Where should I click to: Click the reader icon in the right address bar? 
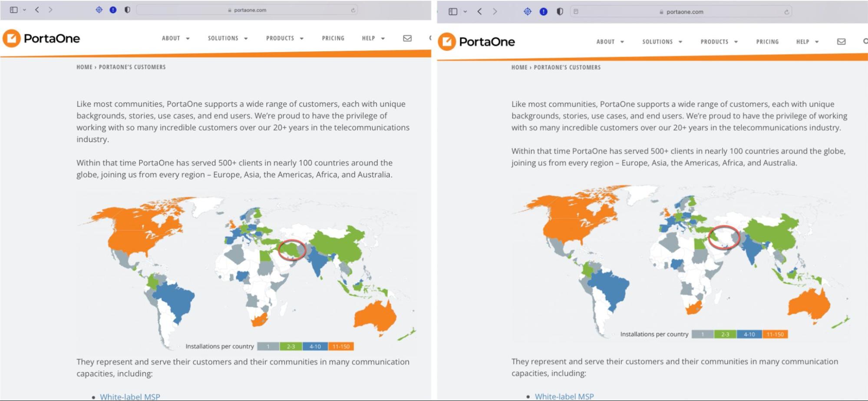[576, 12]
